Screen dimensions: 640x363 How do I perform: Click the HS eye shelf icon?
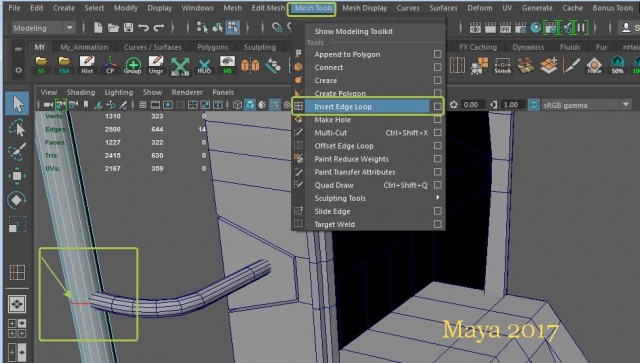[x=227, y=65]
